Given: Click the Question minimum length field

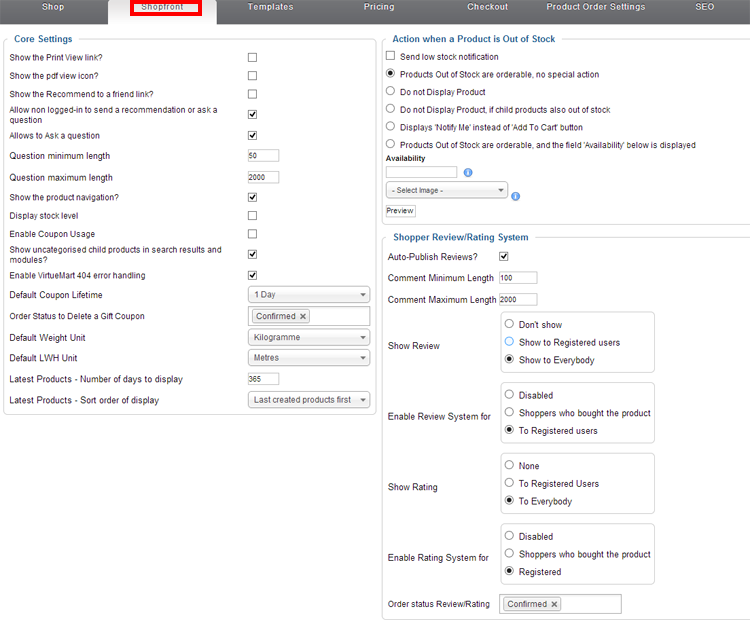Looking at the screenshot, I should tap(263, 156).
